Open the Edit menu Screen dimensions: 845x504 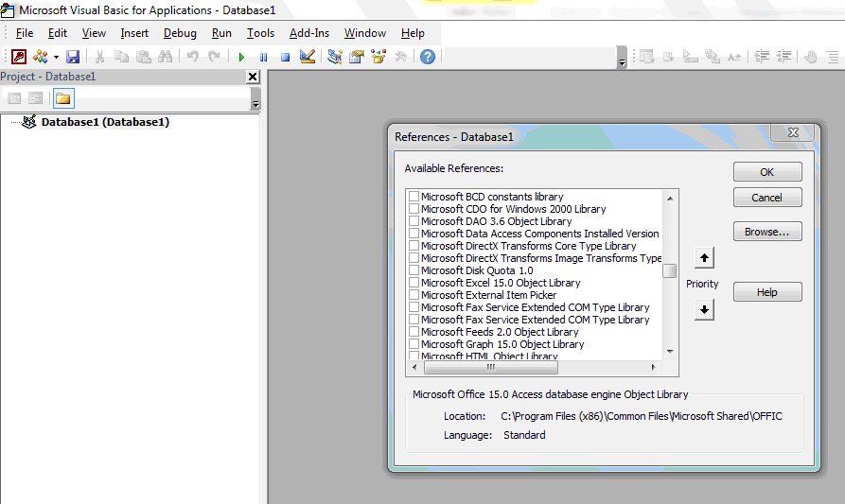pos(57,33)
